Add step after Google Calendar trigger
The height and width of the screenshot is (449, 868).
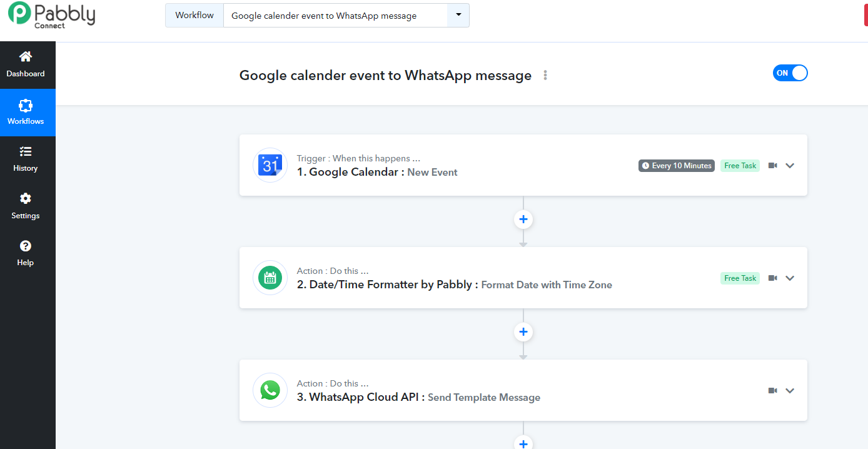[523, 219]
